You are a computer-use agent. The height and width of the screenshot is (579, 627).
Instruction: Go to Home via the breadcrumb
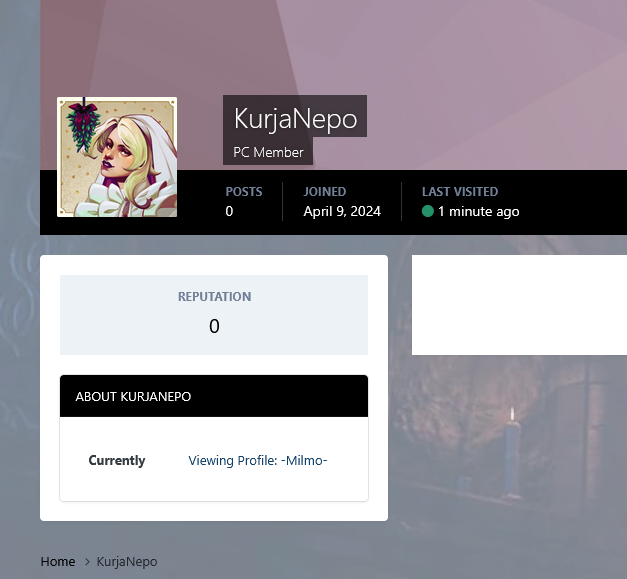pos(58,561)
